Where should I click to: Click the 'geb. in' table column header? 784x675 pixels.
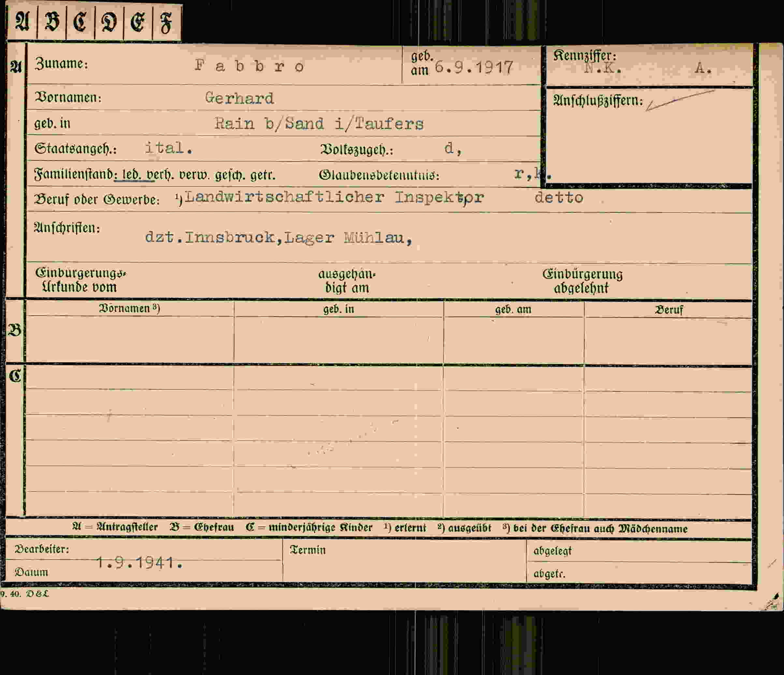click(x=339, y=309)
